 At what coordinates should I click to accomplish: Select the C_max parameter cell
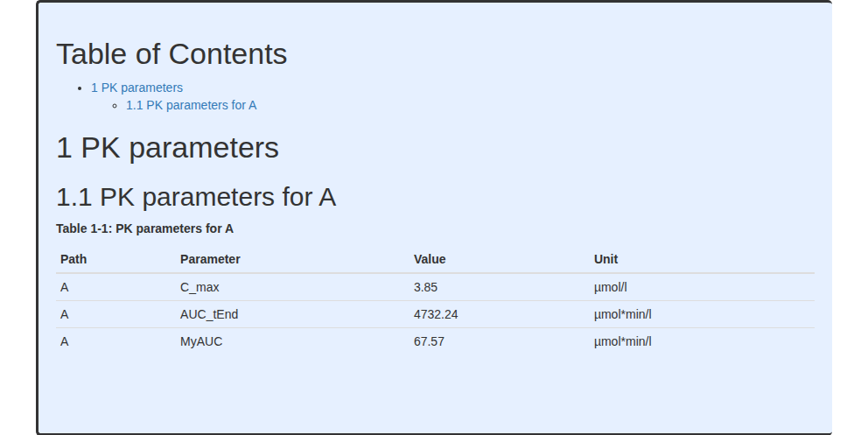click(199, 288)
